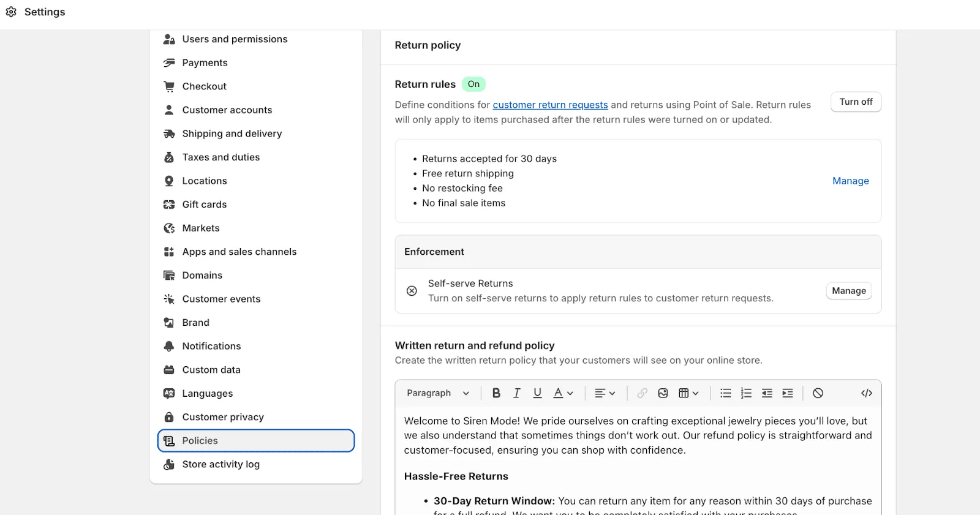The height and width of the screenshot is (515, 980).
Task: Show HTML source code view
Action: (867, 393)
